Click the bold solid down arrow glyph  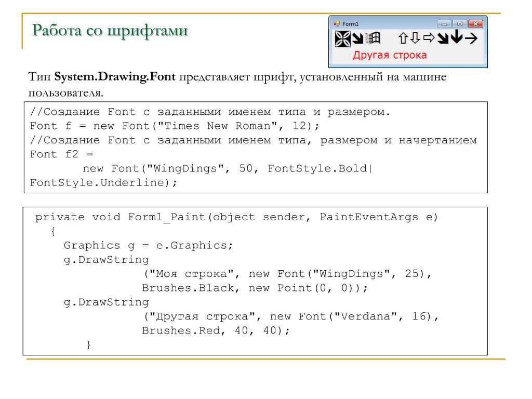tap(457, 37)
